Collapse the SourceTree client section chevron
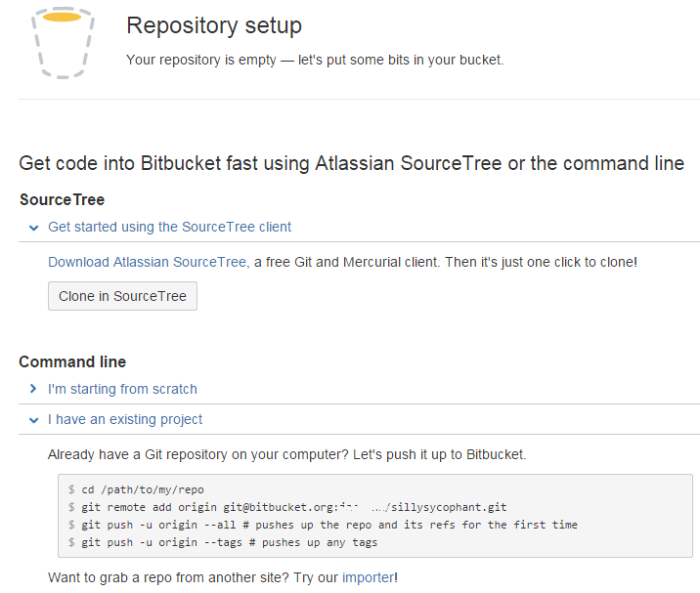Image resolution: width=700 pixels, height=593 pixels. tap(33, 228)
